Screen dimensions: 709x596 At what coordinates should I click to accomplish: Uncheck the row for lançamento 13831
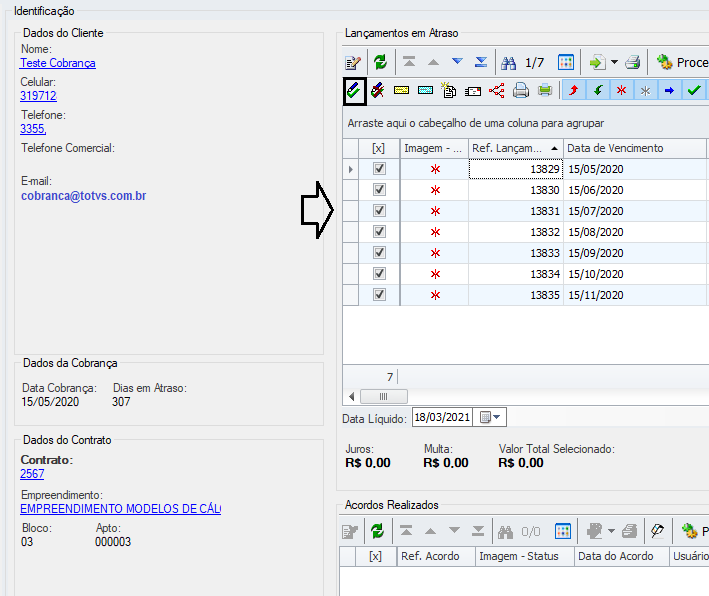tap(379, 211)
